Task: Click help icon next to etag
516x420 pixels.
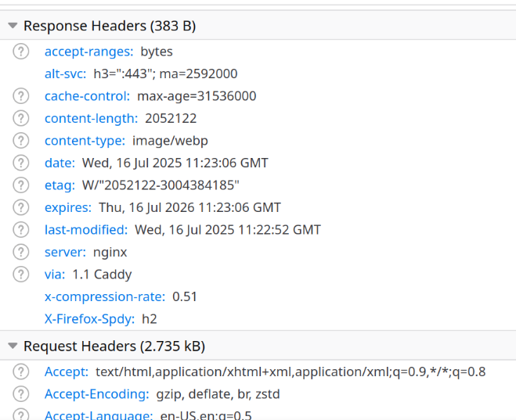Action: coord(20,185)
